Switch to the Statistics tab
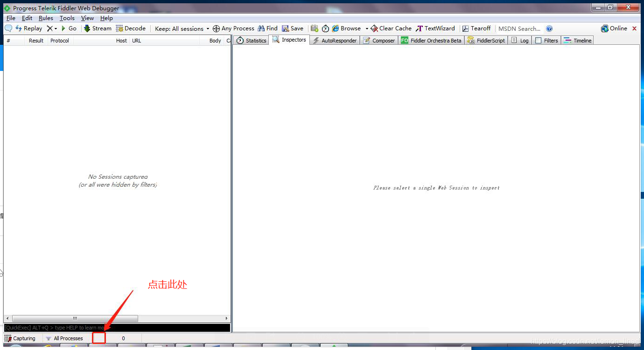The image size is (644, 350). click(251, 41)
